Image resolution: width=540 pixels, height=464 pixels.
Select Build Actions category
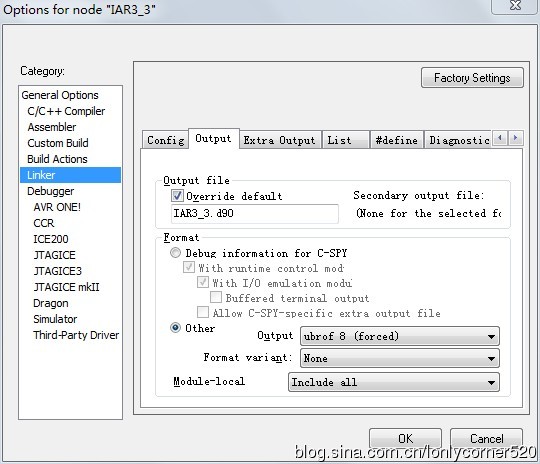click(57, 159)
